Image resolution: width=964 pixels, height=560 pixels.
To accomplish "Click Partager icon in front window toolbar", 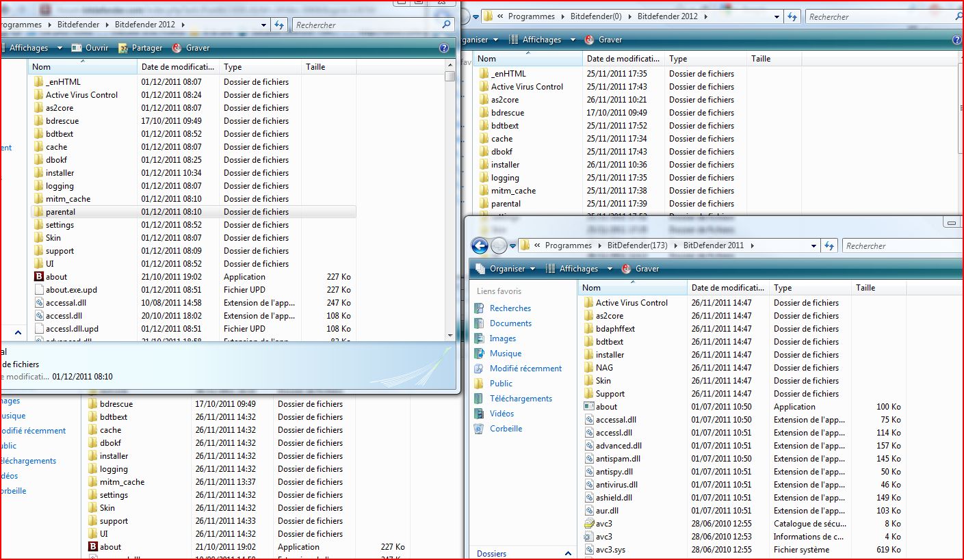I will tap(123, 48).
